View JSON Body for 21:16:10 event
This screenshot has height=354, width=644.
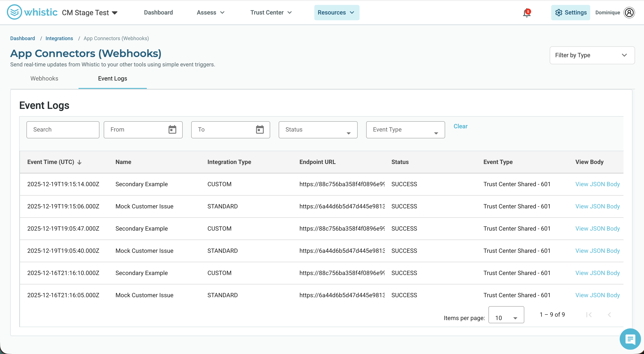[597, 273]
